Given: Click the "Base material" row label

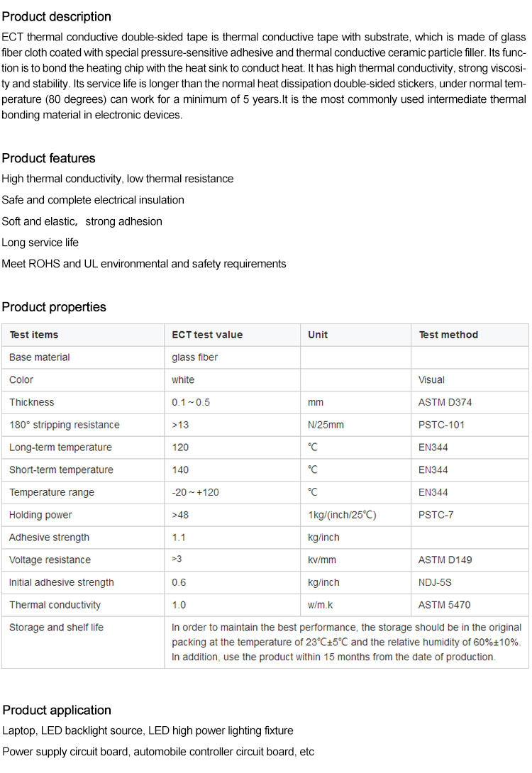Looking at the screenshot, I should [40, 357].
